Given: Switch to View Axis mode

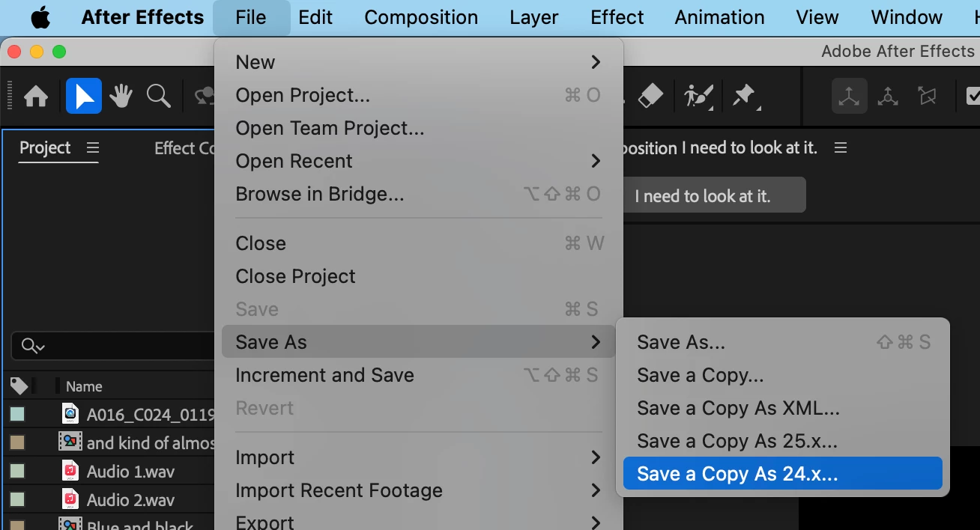Looking at the screenshot, I should (927, 96).
